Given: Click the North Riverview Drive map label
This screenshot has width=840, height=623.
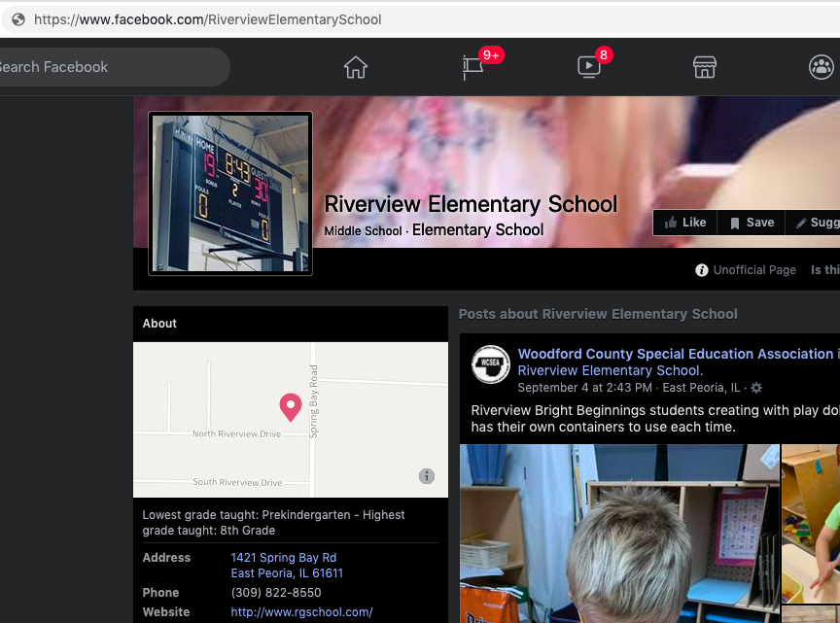Looking at the screenshot, I should 237,433.
